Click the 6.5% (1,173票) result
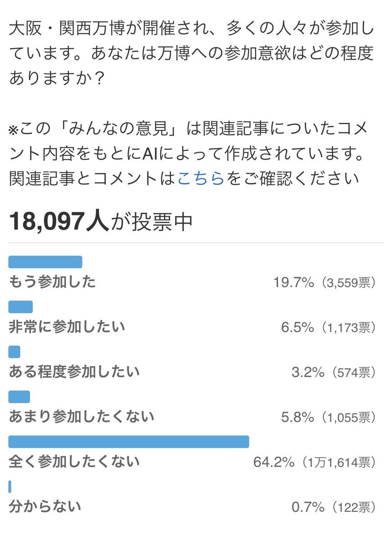The image size is (392, 540). [x=329, y=328]
